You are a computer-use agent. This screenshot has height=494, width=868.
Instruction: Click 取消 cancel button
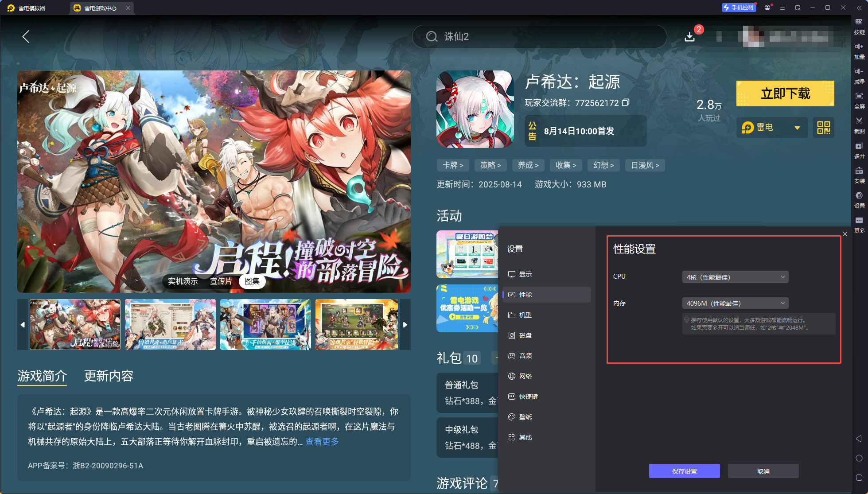[763, 471]
